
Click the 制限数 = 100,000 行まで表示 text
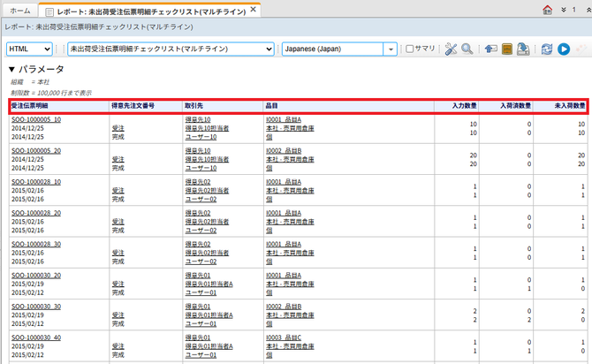point(51,93)
